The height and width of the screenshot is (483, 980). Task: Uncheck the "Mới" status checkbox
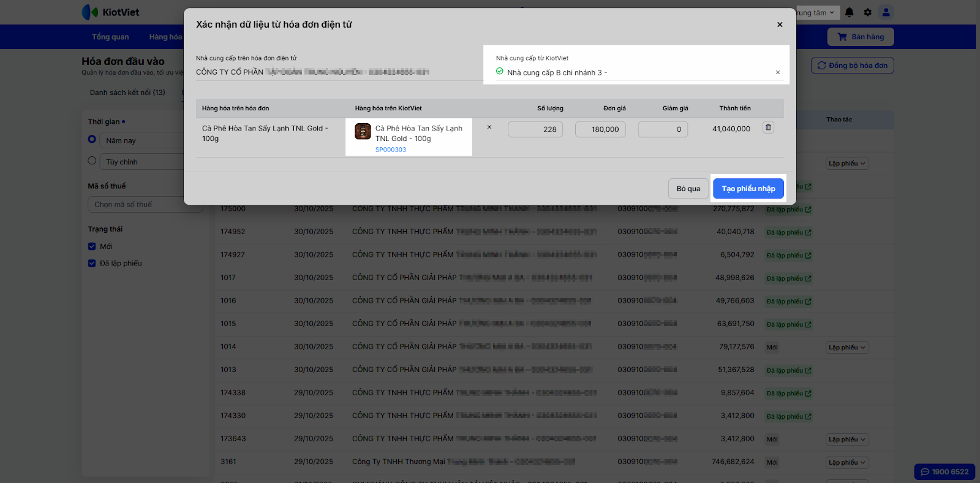click(92, 246)
